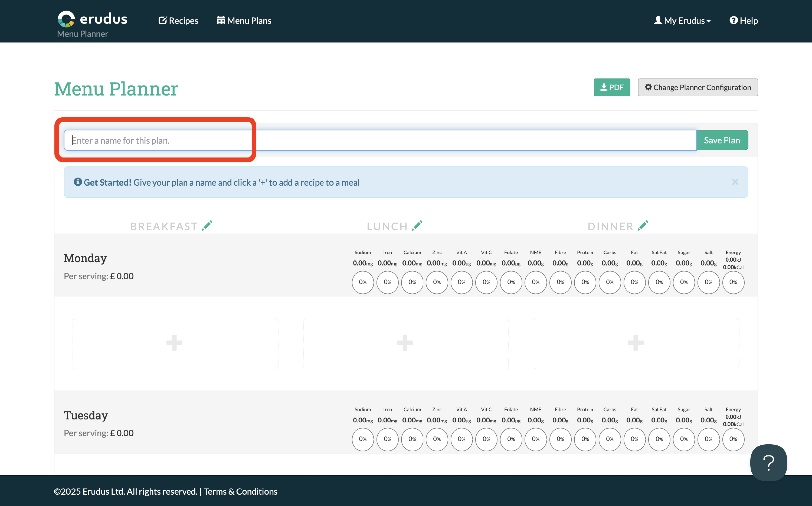Add a recipe to Monday dinner
The image size is (812, 506).
coord(635,343)
